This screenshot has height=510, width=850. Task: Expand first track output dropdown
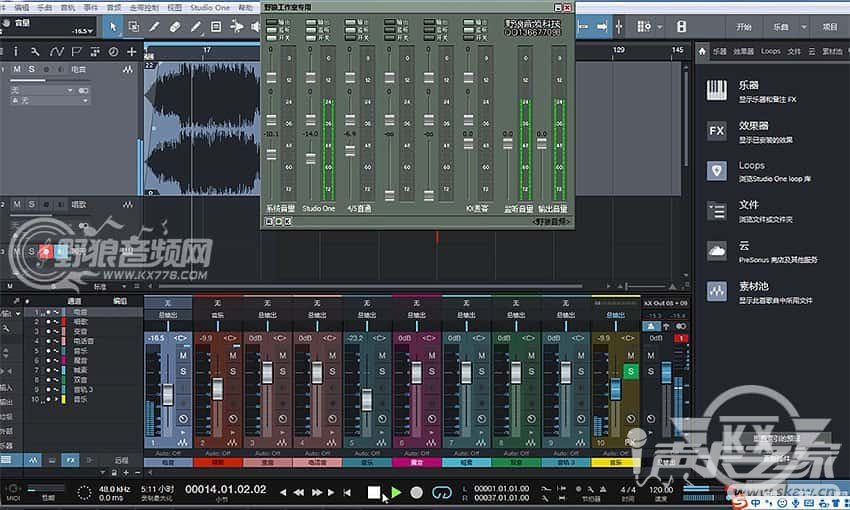[85, 100]
